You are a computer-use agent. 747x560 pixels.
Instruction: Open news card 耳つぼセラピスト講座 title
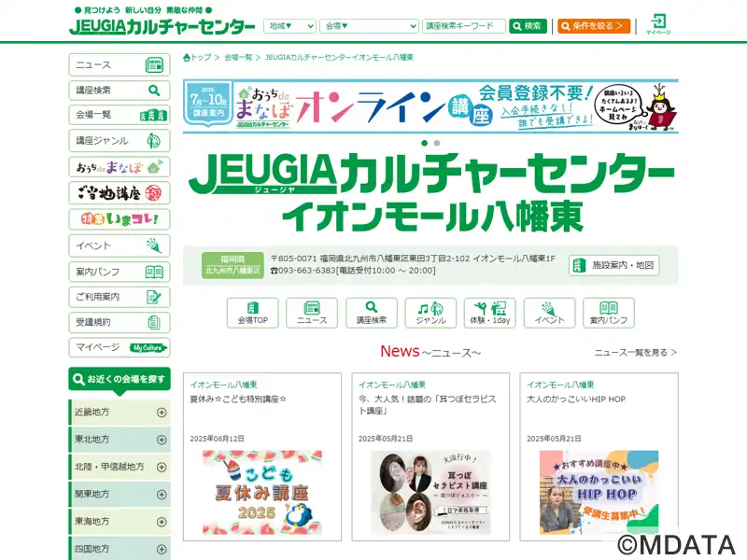pyautogui.click(x=428, y=405)
